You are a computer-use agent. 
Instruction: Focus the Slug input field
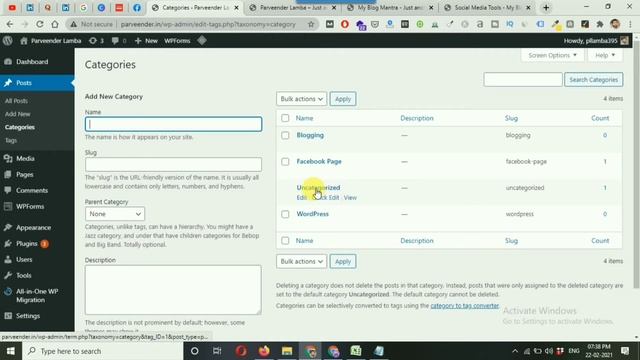coord(173,164)
